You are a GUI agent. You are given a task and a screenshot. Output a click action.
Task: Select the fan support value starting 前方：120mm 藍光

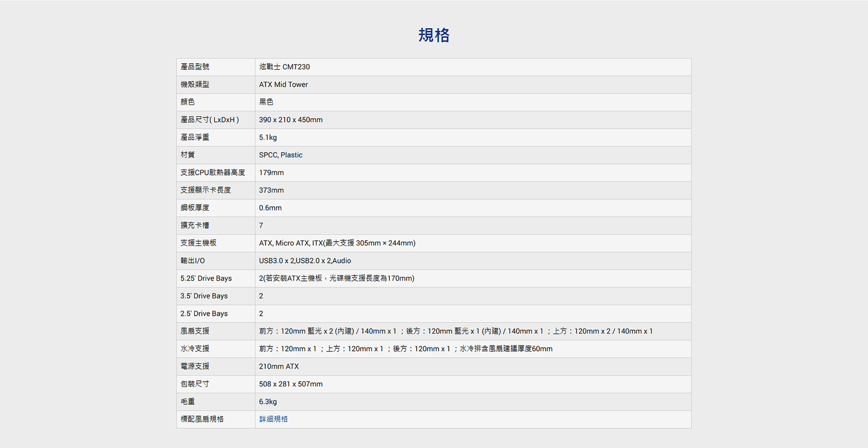(456, 331)
